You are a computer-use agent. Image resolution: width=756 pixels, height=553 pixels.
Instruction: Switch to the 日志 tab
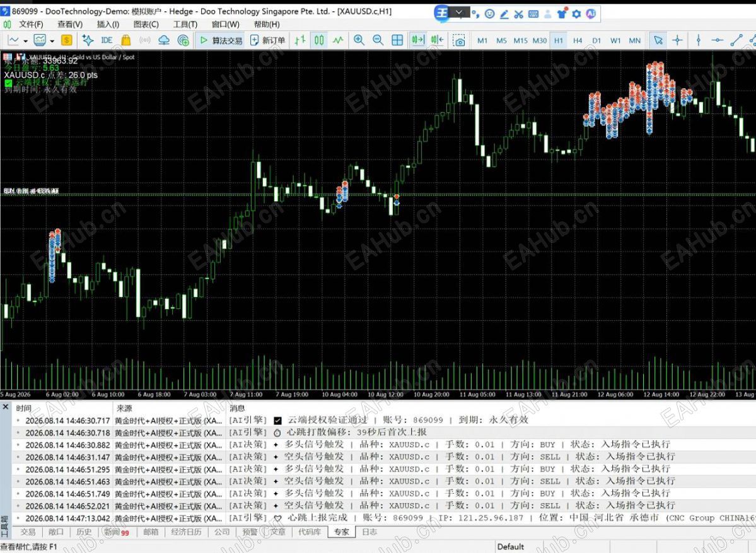[x=369, y=532]
